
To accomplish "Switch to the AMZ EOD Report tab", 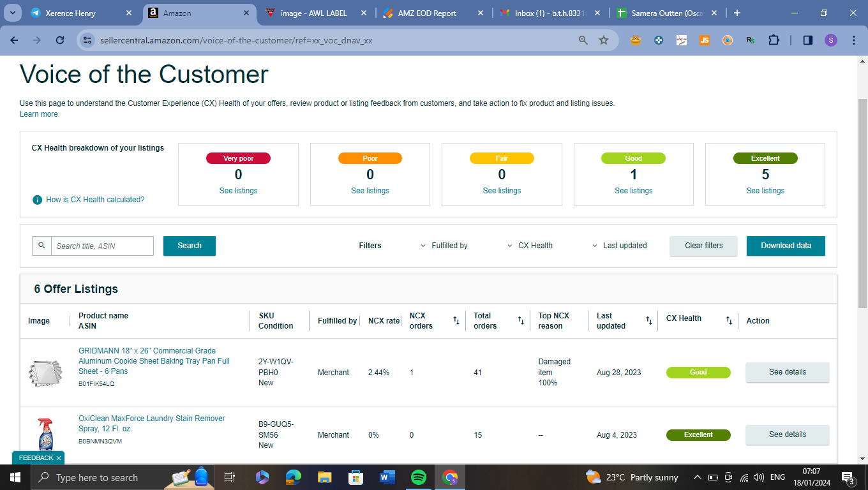I will coord(426,13).
